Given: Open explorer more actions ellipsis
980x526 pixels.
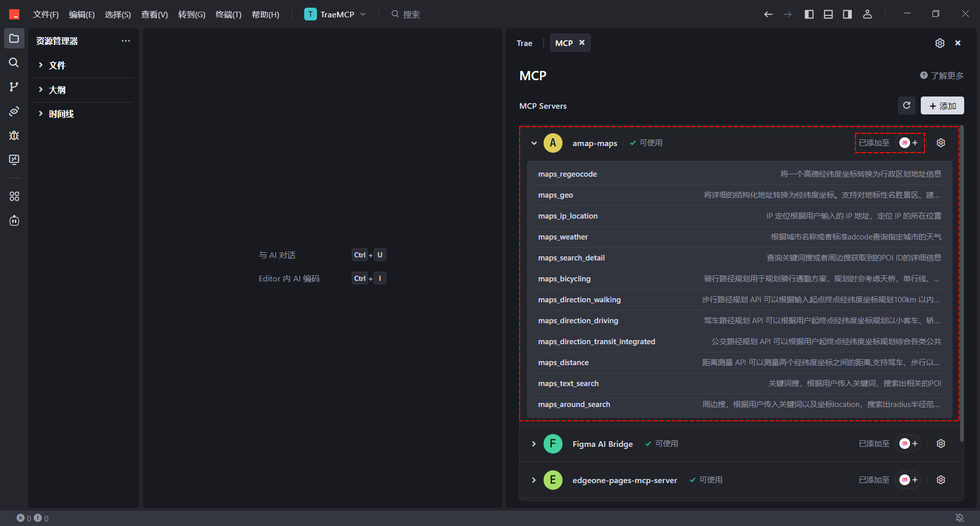Looking at the screenshot, I should (x=126, y=41).
